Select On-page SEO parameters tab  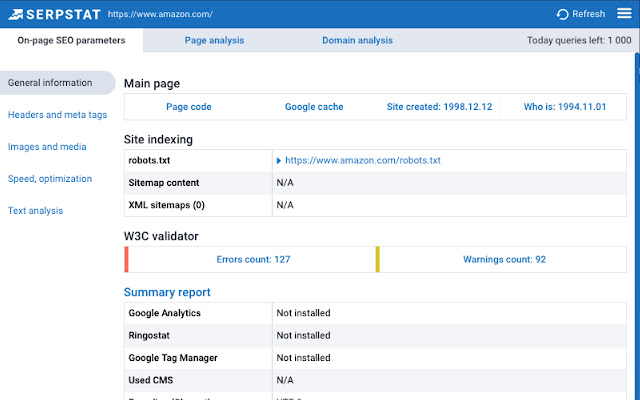pyautogui.click(x=72, y=41)
